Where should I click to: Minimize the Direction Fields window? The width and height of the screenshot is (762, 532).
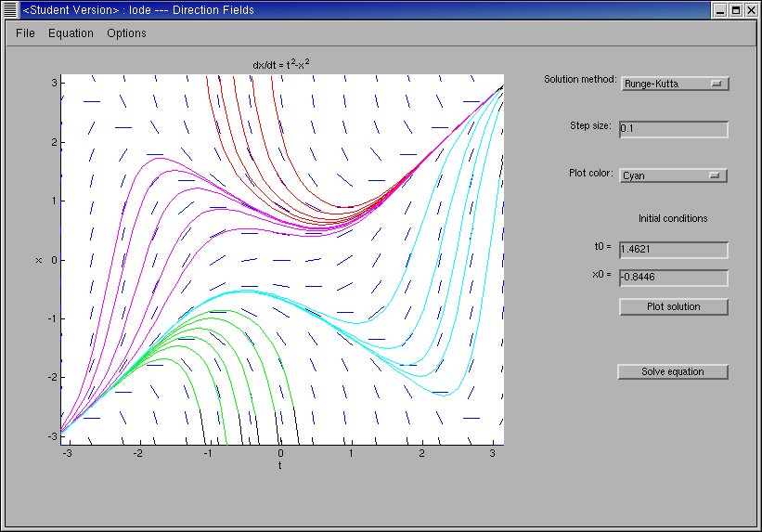click(x=719, y=10)
